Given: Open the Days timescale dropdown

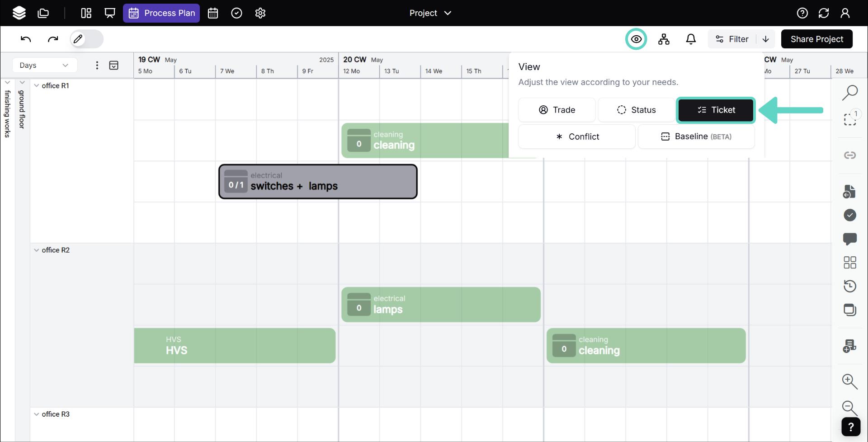Looking at the screenshot, I should click(44, 65).
